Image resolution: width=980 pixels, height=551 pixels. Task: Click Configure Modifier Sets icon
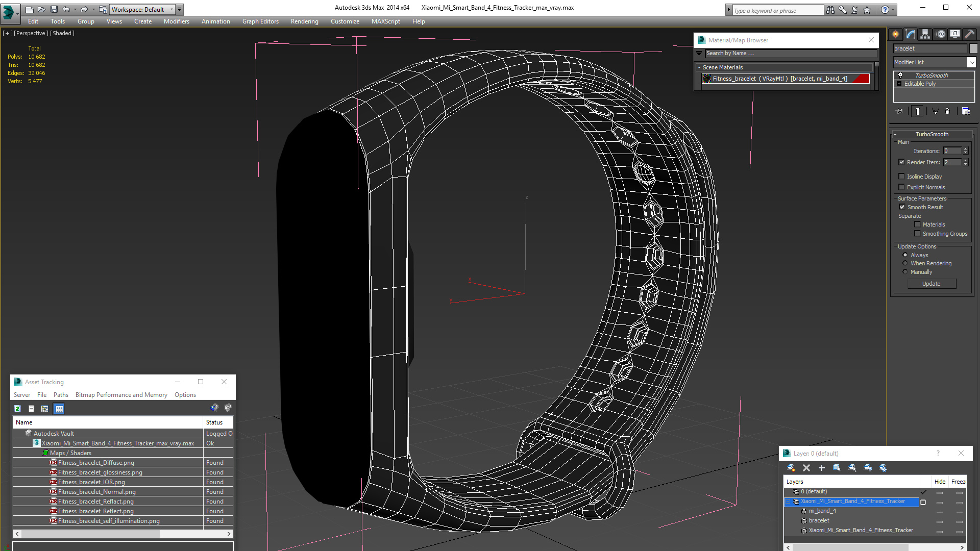point(966,111)
